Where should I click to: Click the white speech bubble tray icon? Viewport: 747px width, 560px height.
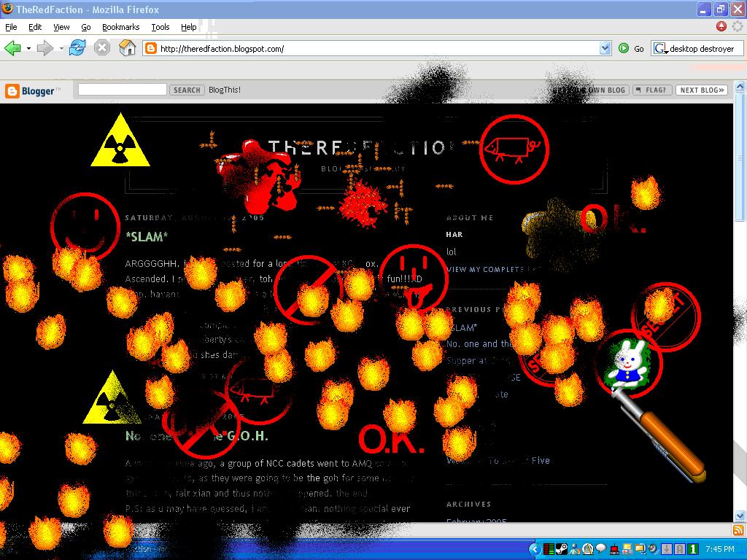click(601, 549)
